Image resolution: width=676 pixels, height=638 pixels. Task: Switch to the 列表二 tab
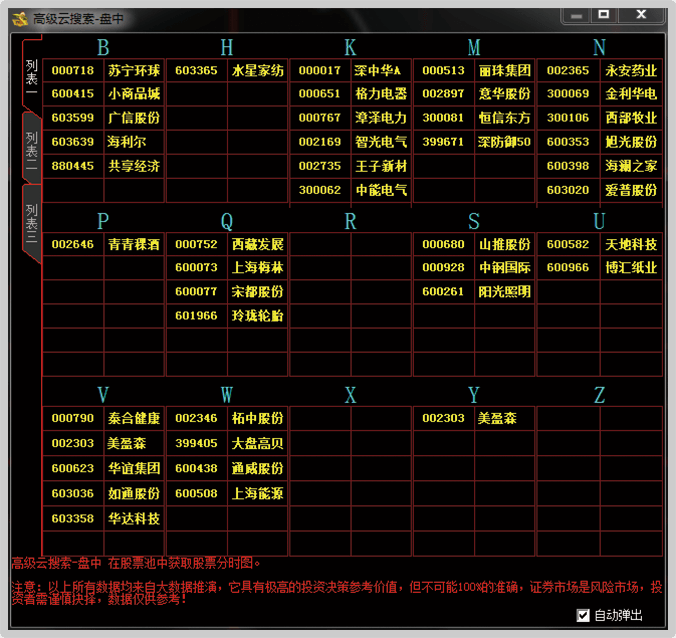pyautogui.click(x=31, y=150)
